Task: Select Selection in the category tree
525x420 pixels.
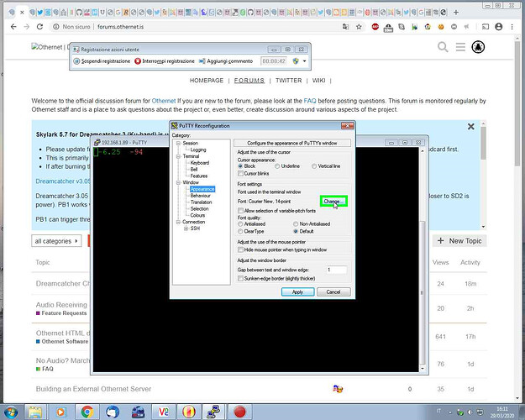Action: coord(199,208)
